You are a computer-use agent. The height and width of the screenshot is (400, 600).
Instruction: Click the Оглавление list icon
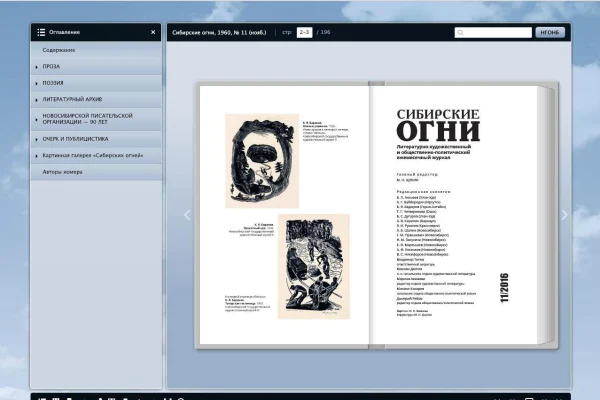[41, 32]
